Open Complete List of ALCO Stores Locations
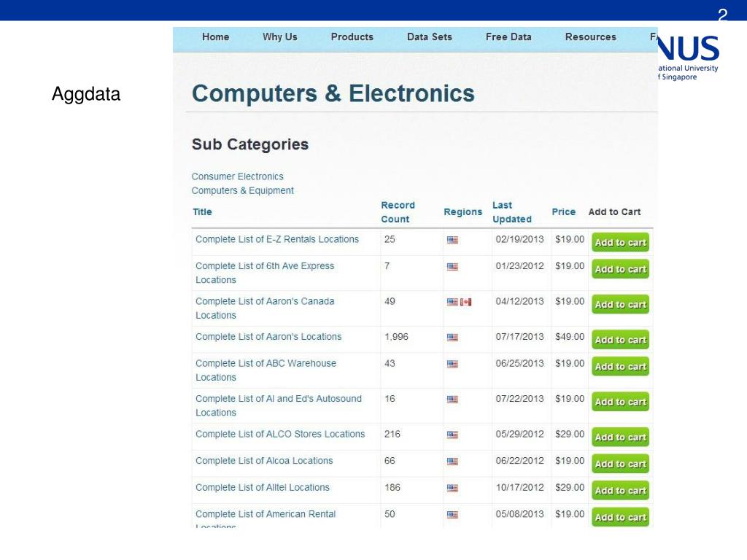The height and width of the screenshot is (560, 747). [x=280, y=434]
